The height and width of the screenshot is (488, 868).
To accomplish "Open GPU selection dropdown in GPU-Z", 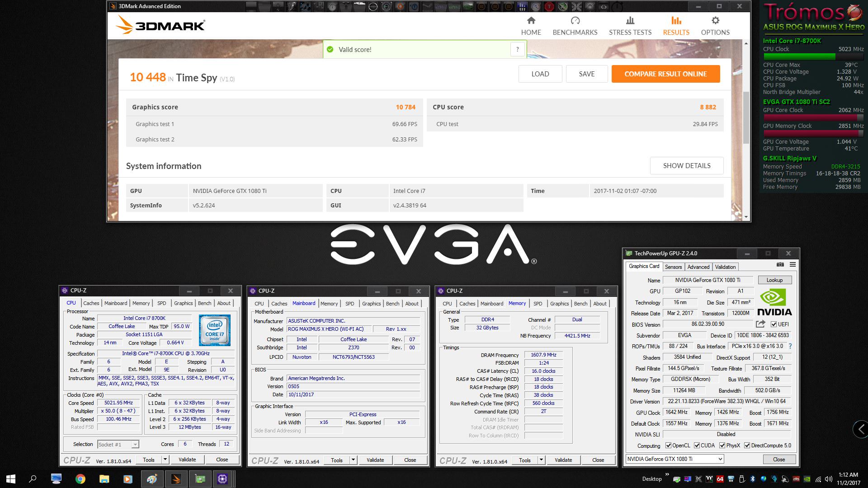I will [x=675, y=459].
